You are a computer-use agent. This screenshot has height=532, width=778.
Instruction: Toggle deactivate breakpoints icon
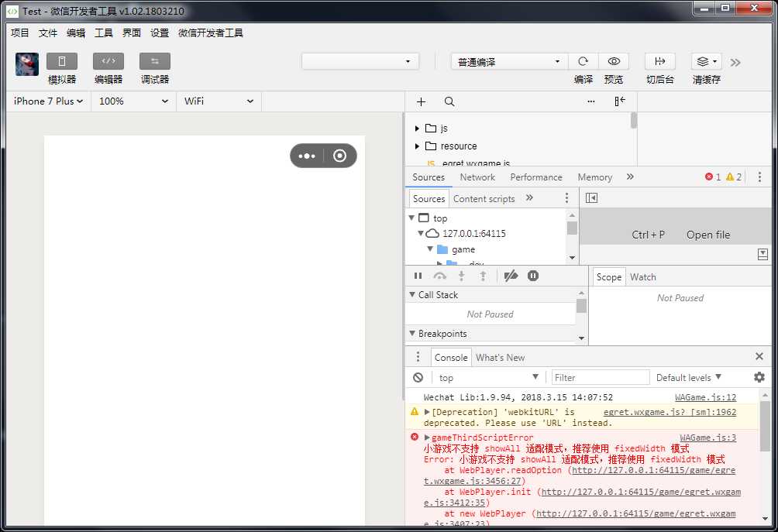[511, 276]
